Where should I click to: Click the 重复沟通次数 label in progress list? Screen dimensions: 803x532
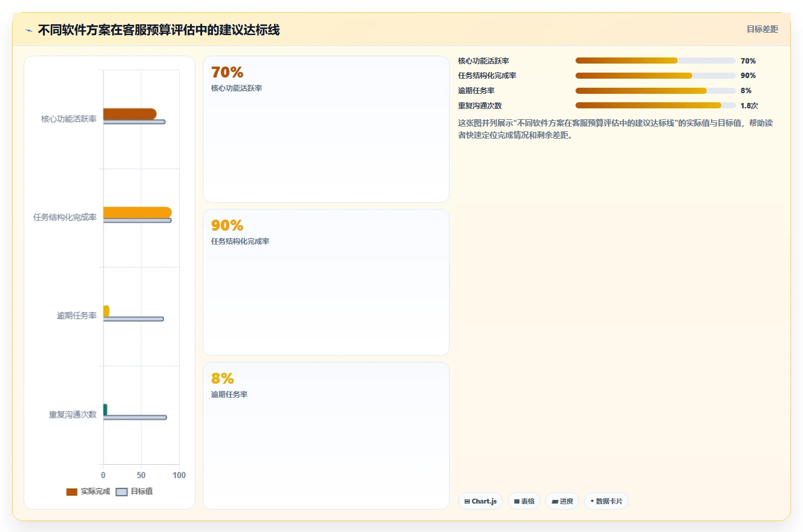[x=480, y=105]
